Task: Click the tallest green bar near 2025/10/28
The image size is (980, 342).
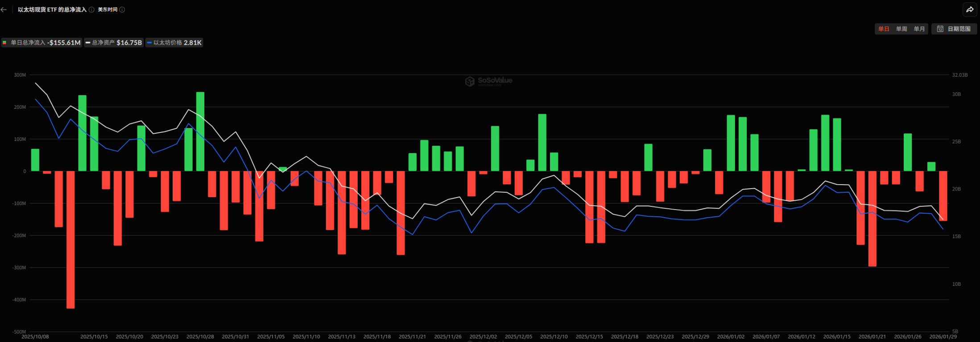Action: tap(200, 132)
